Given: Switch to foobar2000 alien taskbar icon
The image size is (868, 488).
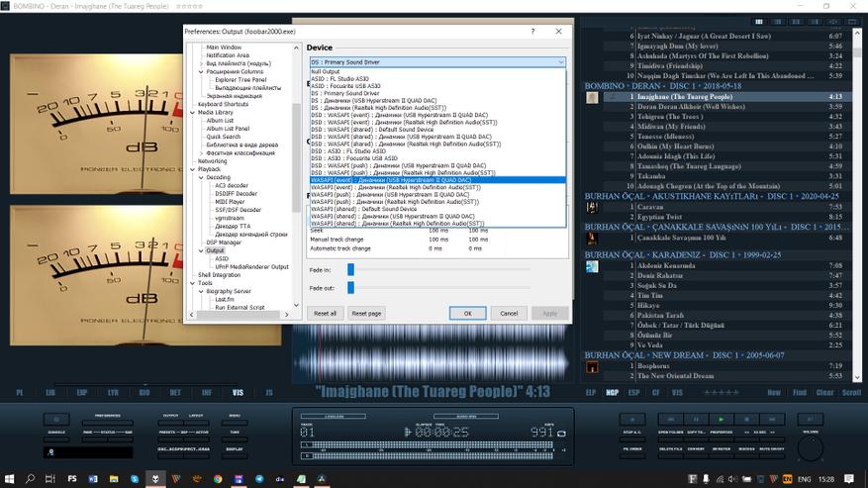Looking at the screenshot, I should (x=155, y=478).
